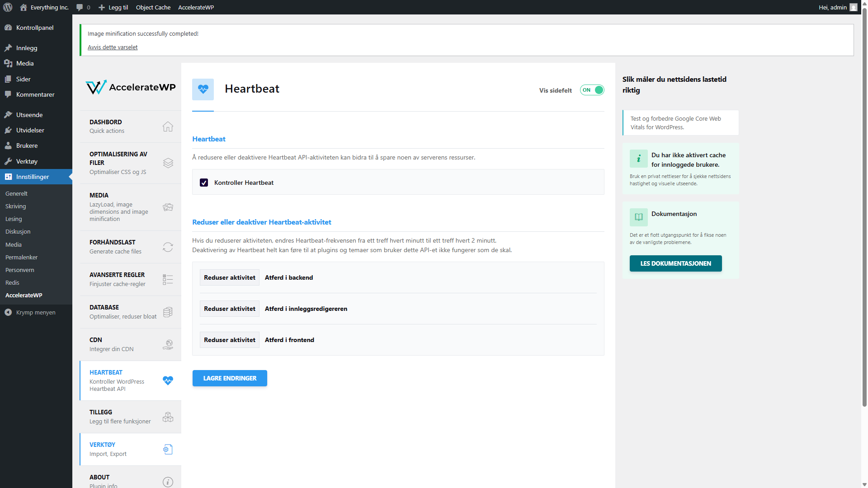The width and height of the screenshot is (868, 488).
Task: Open the Core Web Vitals test link
Action: [x=680, y=123]
